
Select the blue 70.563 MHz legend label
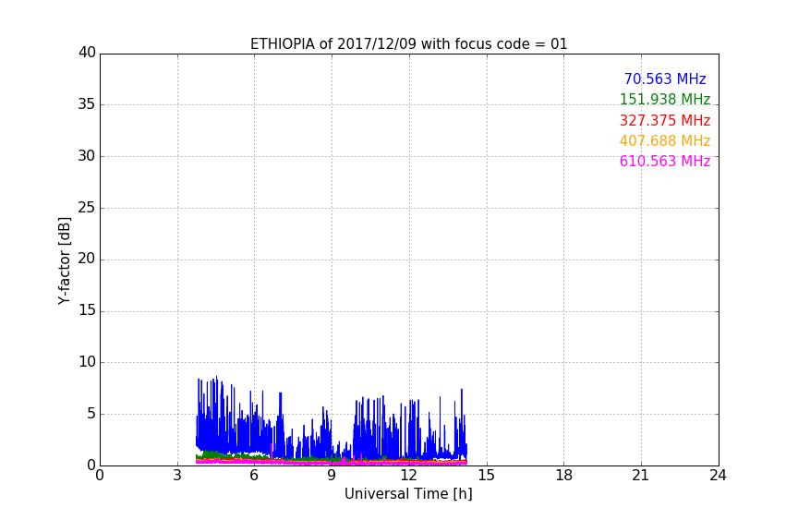[665, 79]
